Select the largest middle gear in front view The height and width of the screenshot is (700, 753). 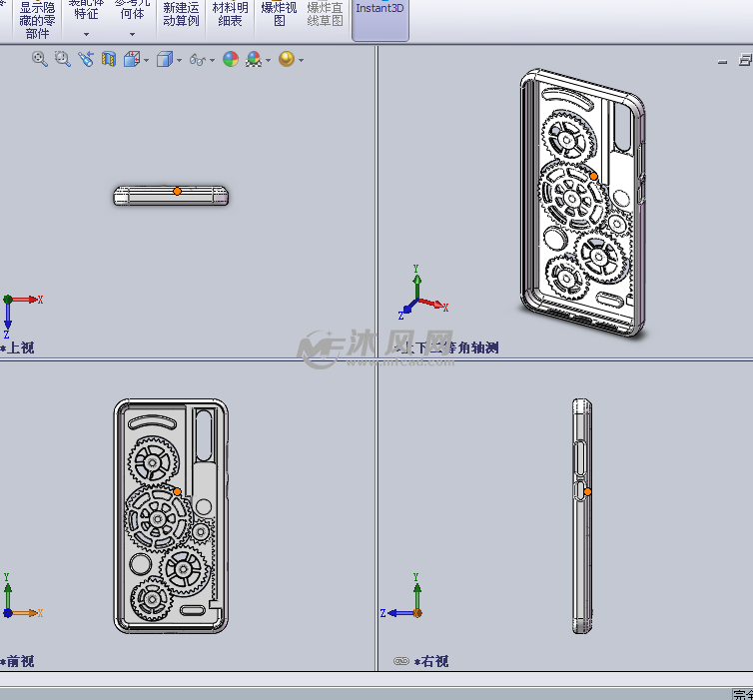pos(158,518)
